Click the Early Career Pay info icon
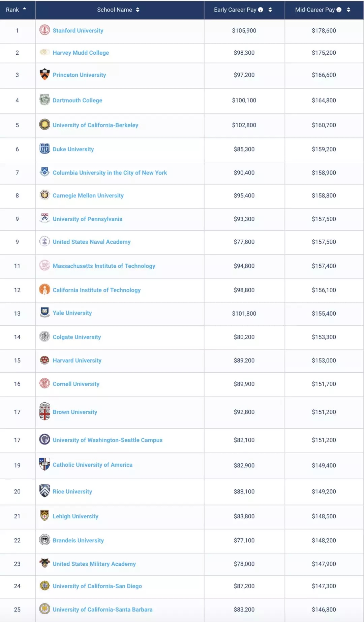Screen dimensions: 364x622 coord(261,10)
